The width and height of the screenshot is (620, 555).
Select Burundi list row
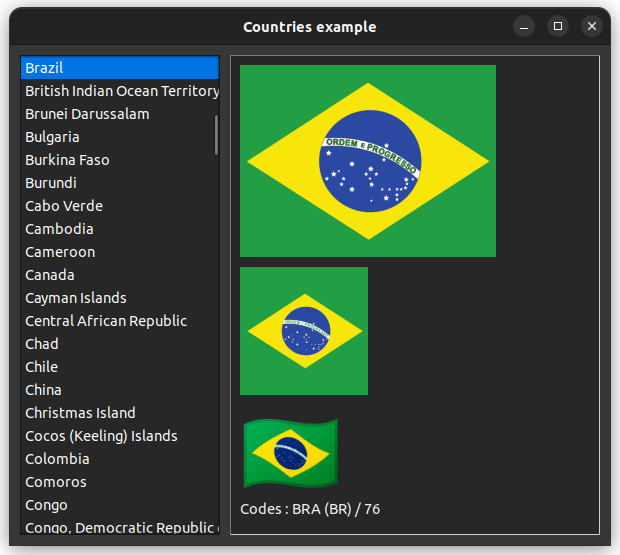point(120,183)
